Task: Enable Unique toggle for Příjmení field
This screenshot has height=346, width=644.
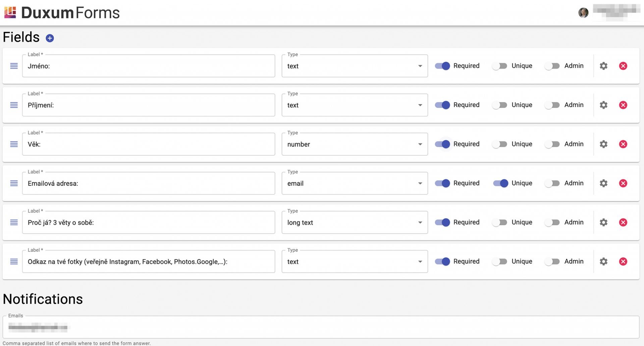Action: coord(500,105)
